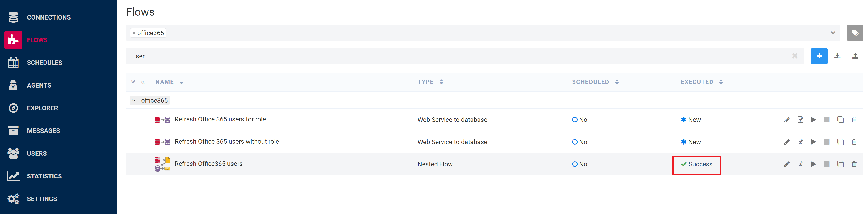Click the Connections database icon
The width and height of the screenshot is (868, 214).
13,17
